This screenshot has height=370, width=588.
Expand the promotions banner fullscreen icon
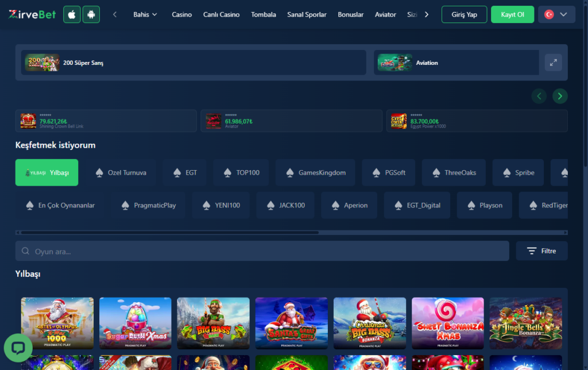click(553, 63)
